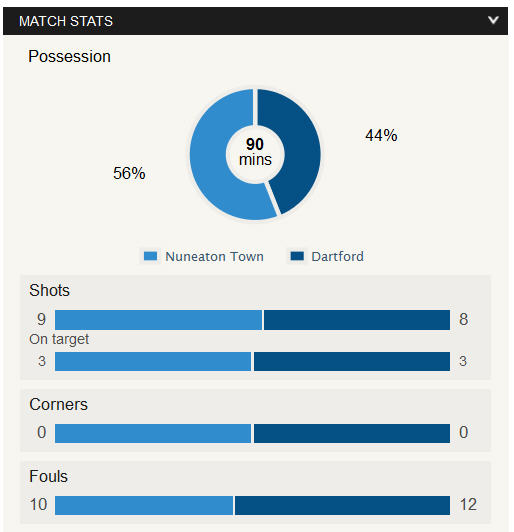Screen dimensions: 514x532
Task: Toggle Nuneaton Town legend swatch
Action: [x=150, y=256]
